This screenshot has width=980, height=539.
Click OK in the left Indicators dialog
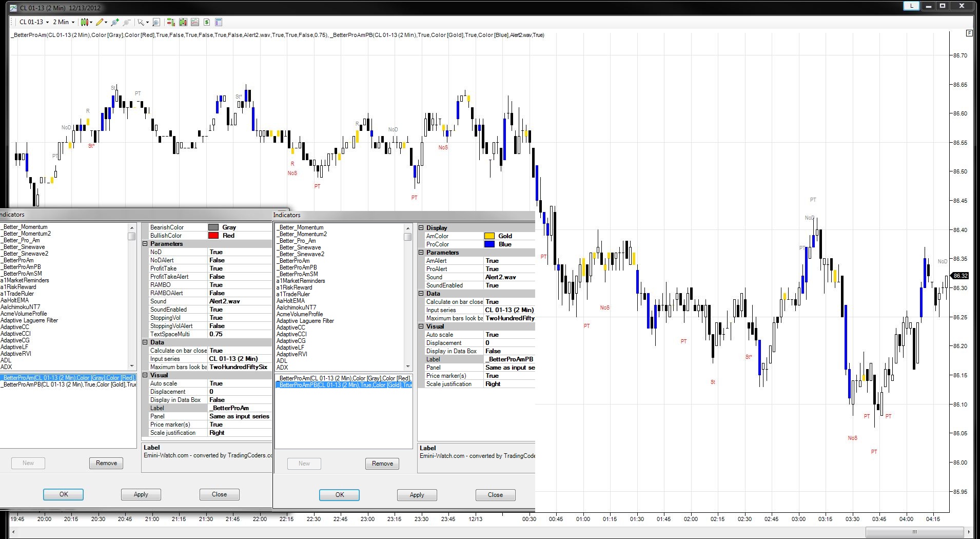[64, 494]
